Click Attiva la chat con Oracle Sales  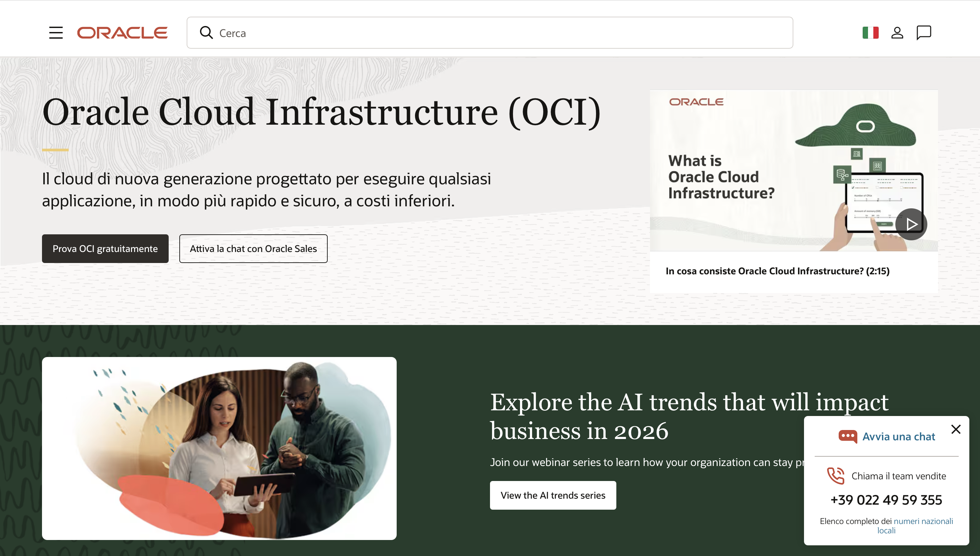[253, 249]
